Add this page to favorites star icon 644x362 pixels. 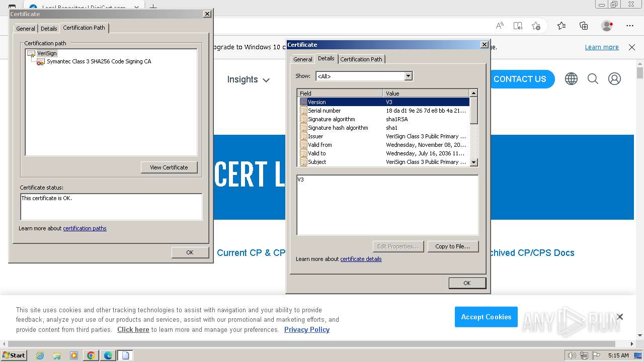point(536,26)
